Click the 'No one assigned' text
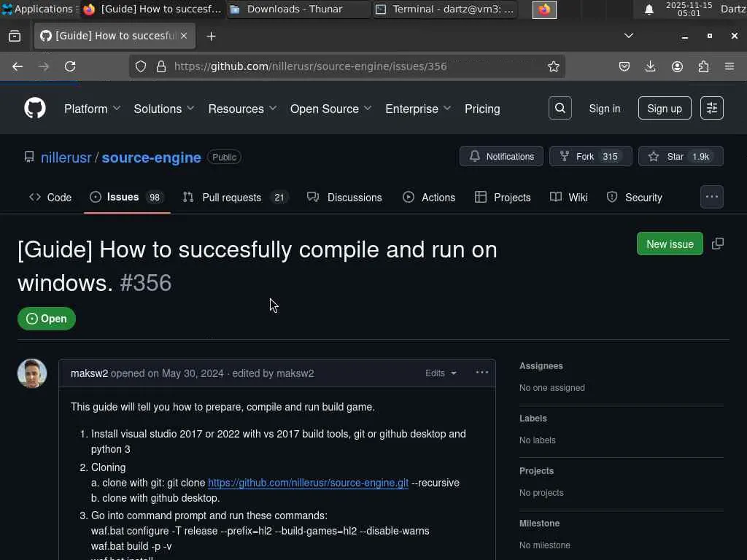747x560 pixels. (551, 388)
